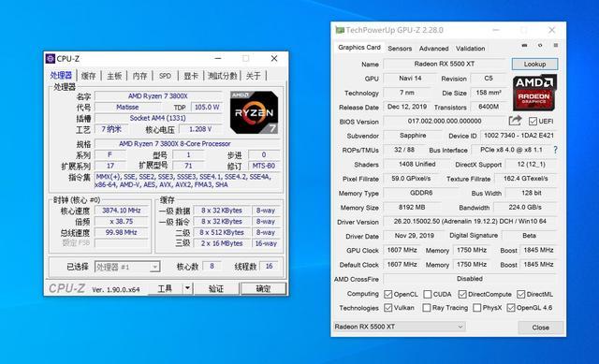This screenshot has height=364, width=599.
Task: Click the share BIOS export icon in GPU-Z
Action: tap(515, 121)
